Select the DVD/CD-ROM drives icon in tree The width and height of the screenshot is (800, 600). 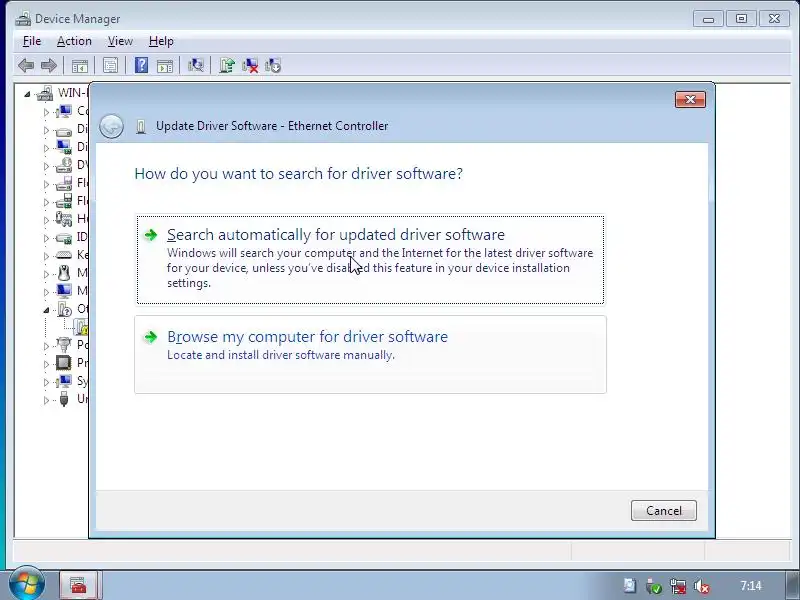coord(64,165)
